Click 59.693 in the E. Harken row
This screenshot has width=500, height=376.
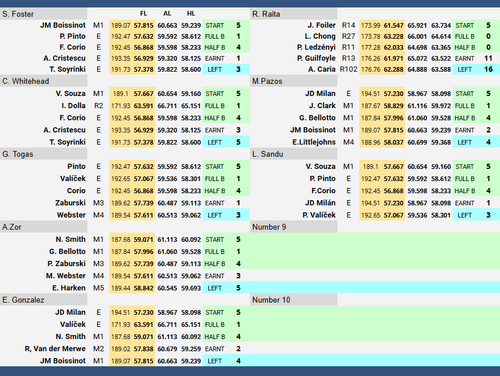pyautogui.click(x=191, y=288)
